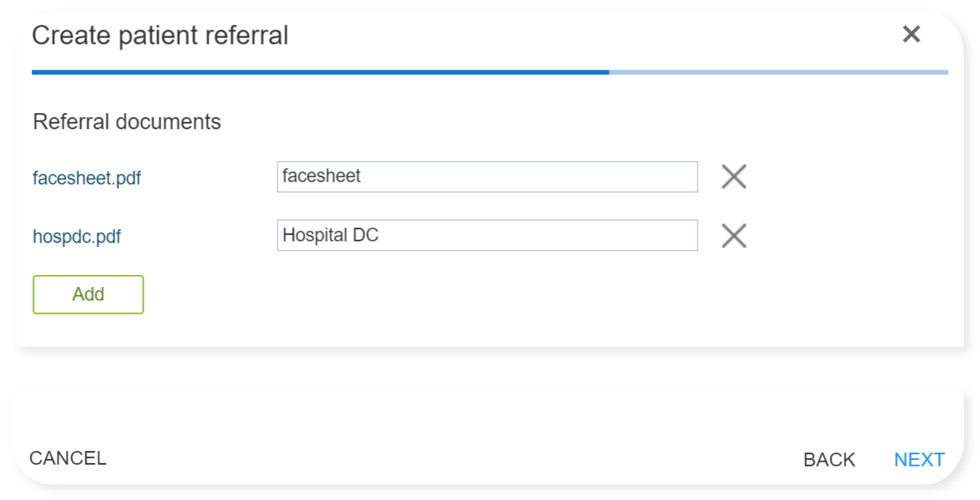
Task: Remove the facesheet.pdf document row
Action: pos(734,176)
